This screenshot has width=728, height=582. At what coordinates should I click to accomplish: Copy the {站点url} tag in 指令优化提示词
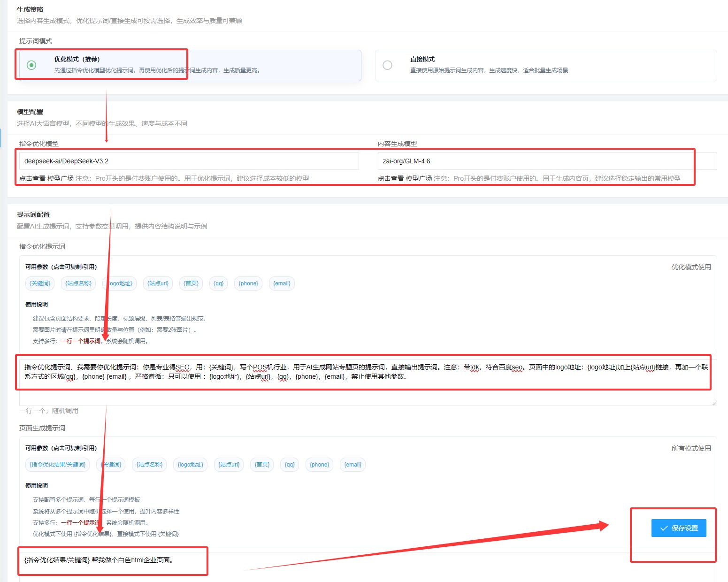click(x=158, y=283)
